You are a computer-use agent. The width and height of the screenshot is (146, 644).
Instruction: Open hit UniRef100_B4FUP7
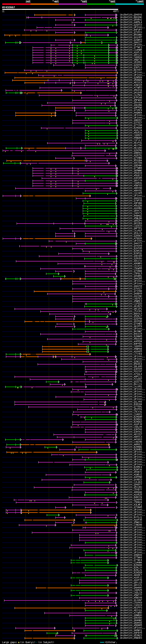coord(131,30)
